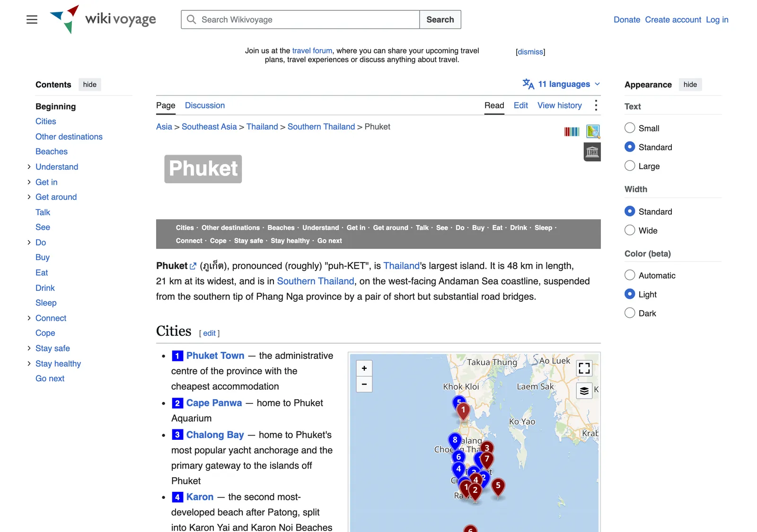757x532 pixels.
Task: Select Standard width option
Action: click(630, 211)
